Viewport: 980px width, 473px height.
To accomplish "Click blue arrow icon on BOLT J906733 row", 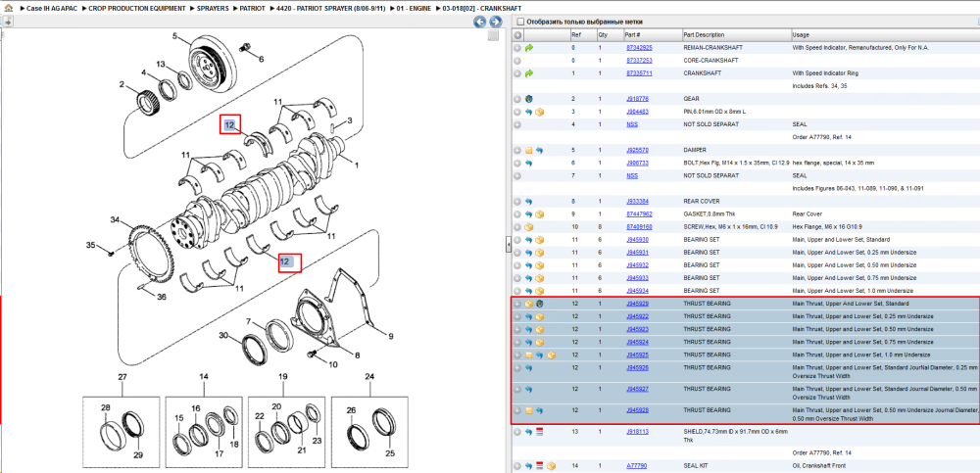I will tap(529, 164).
